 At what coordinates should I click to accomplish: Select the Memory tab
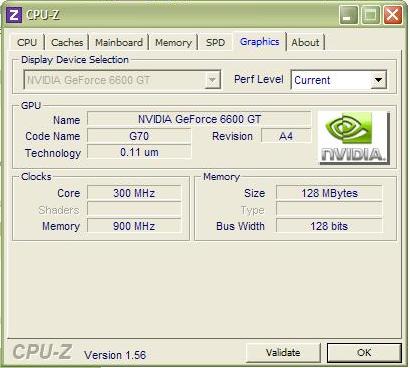tap(173, 43)
